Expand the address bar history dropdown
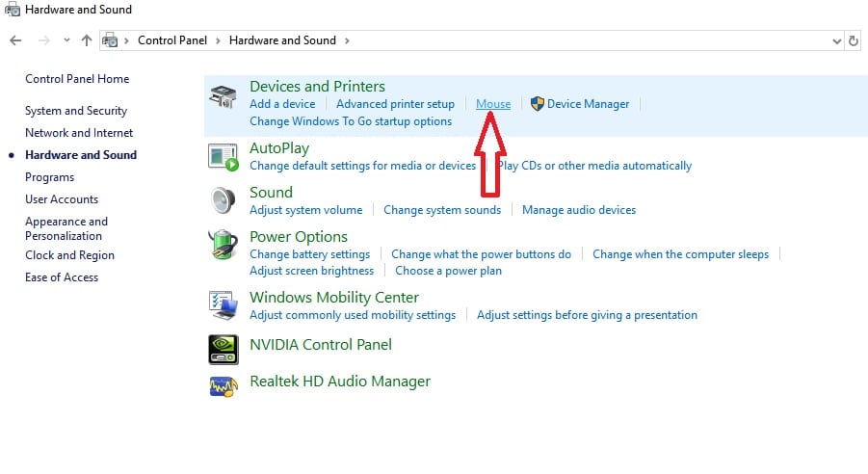868x474 pixels. coord(836,40)
